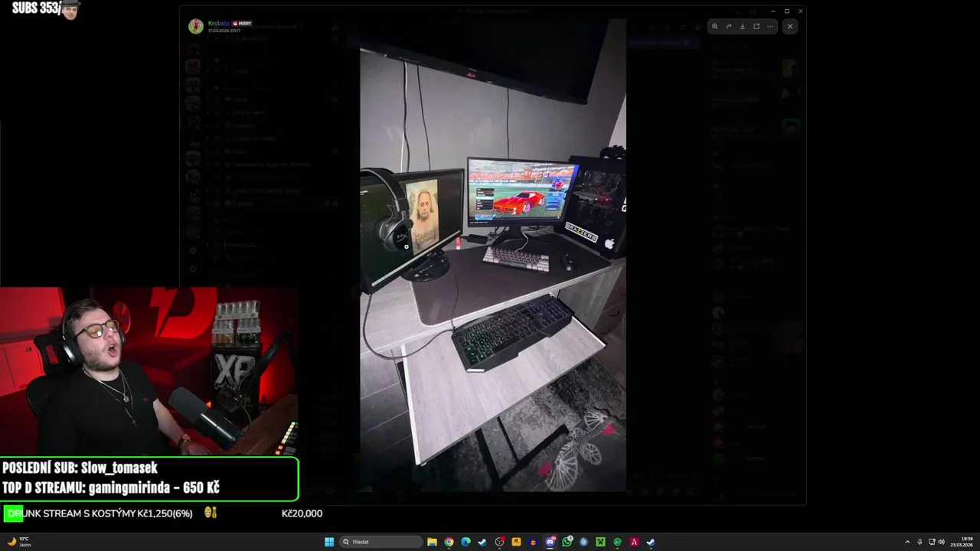This screenshot has width=980, height=551.
Task: Click the desk setup photo in the viewer
Action: point(493,255)
